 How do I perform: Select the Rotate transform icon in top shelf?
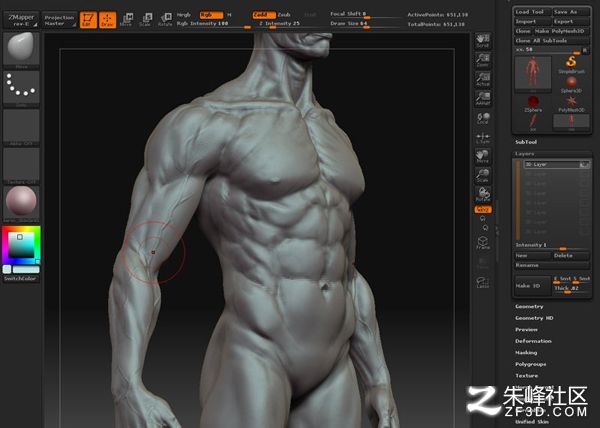pyautogui.click(x=165, y=20)
